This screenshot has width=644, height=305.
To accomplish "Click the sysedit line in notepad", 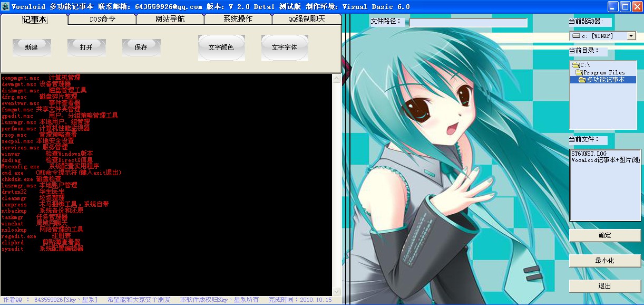I will [43, 249].
